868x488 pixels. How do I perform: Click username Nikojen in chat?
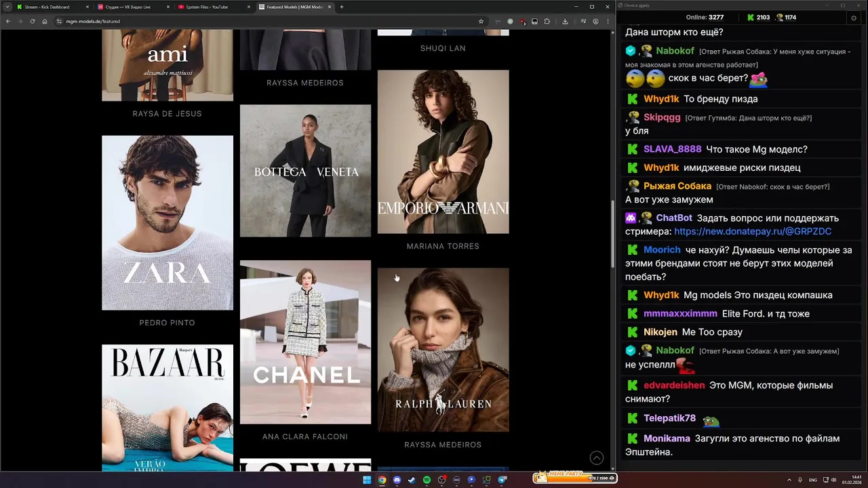(x=660, y=332)
